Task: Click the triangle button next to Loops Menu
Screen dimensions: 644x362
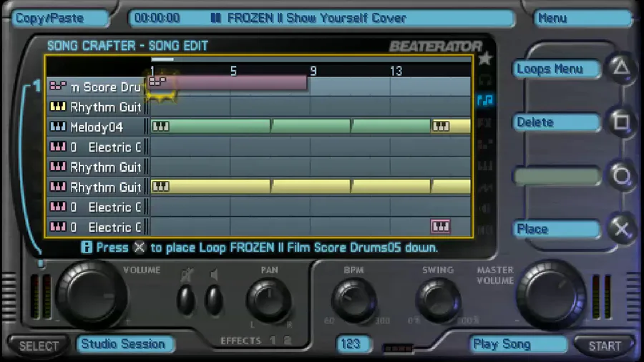Action: point(621,67)
